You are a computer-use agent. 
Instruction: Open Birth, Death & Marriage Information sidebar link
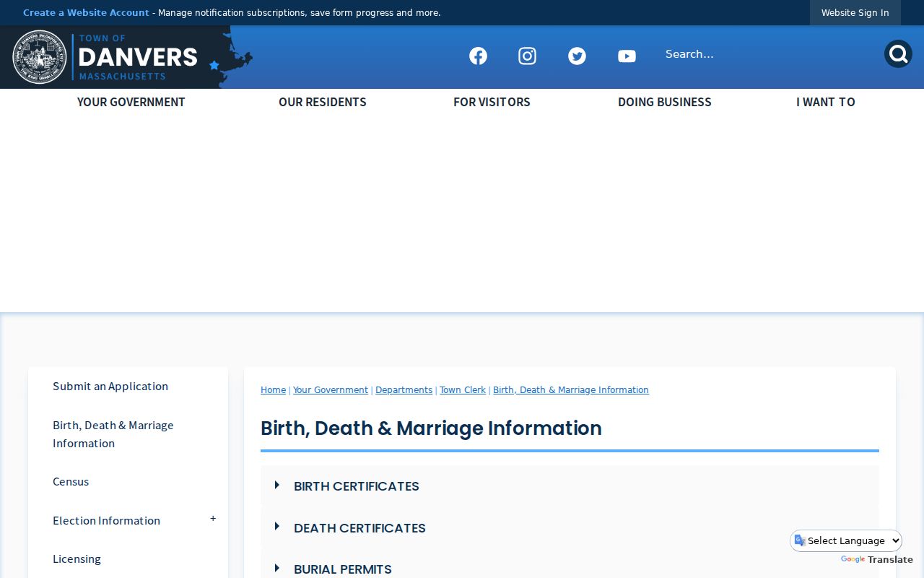113,434
